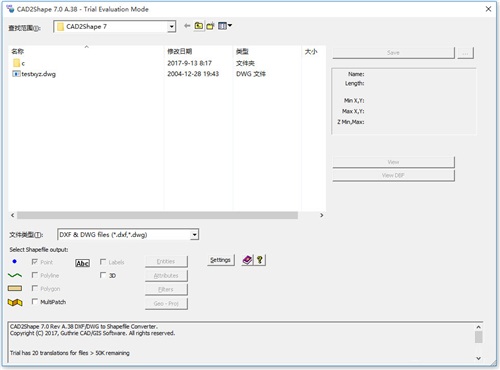Select the testxyz.dwg file icon
The width and height of the screenshot is (500, 370).
tap(16, 74)
